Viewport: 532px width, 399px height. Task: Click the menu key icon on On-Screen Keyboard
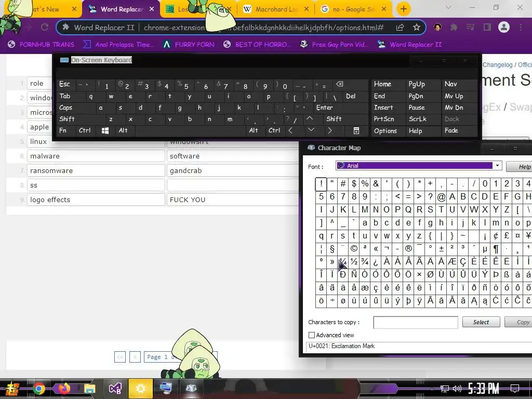point(356,130)
